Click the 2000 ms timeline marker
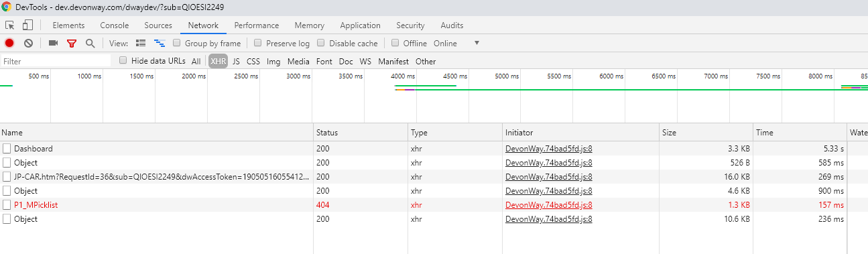 pos(194,76)
